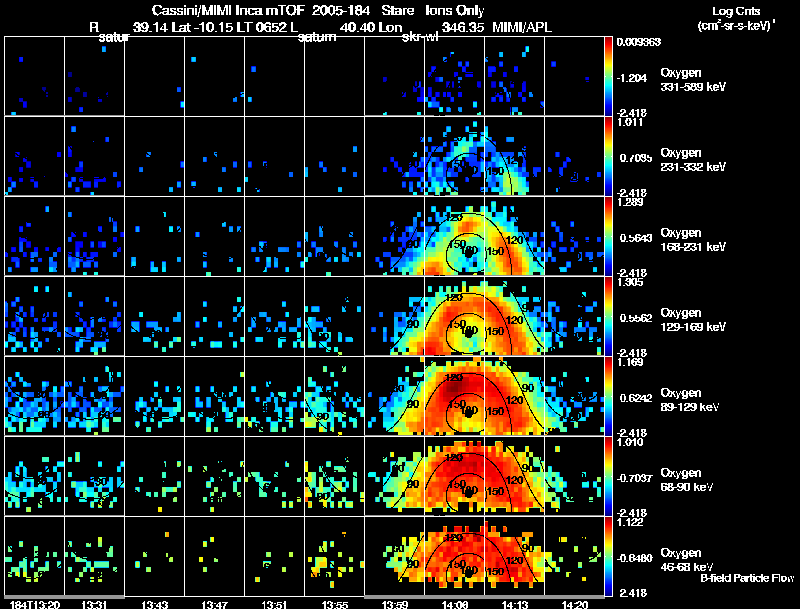This screenshot has height=609, width=800.
Task: Click the "184T13:20" time axis label
Action: click(35, 604)
